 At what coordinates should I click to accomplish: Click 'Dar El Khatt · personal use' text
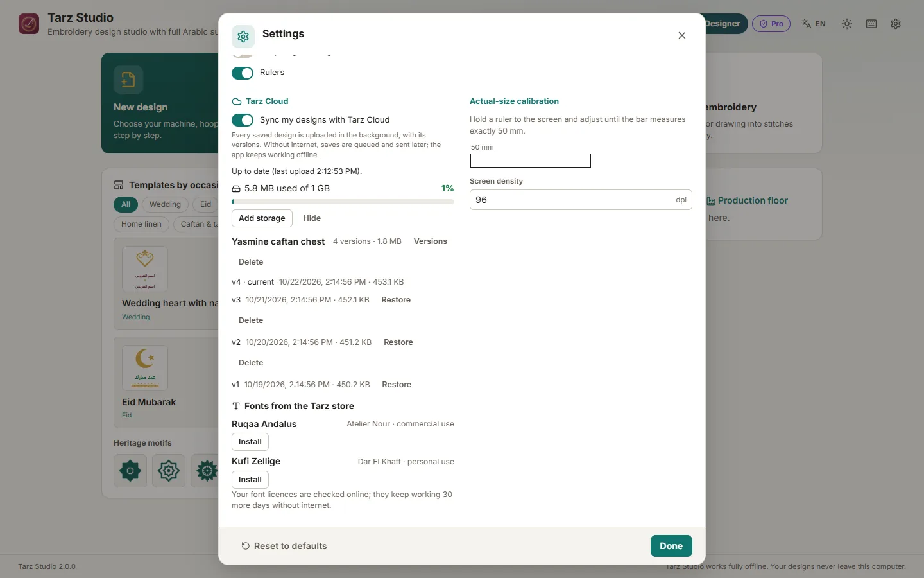coord(406,462)
